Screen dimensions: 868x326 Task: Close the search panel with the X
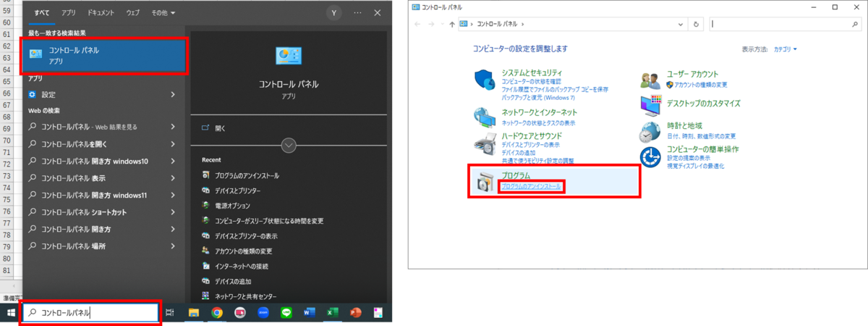[377, 12]
